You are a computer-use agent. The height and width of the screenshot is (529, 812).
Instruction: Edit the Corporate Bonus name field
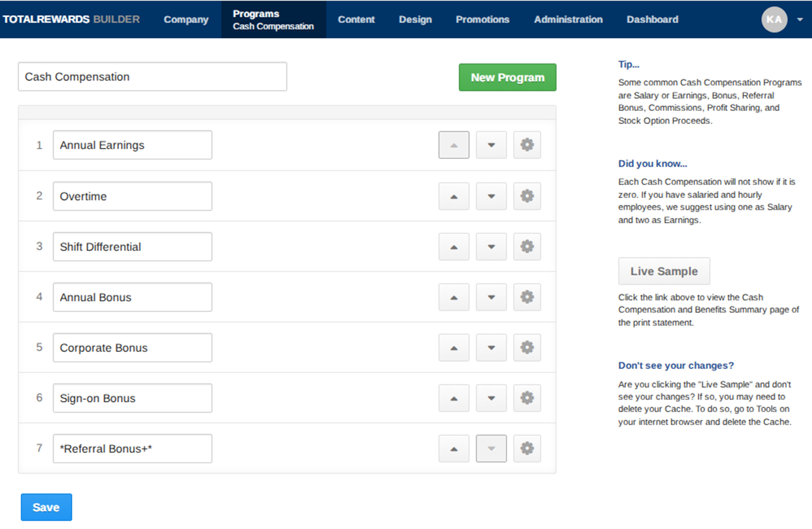(x=132, y=348)
